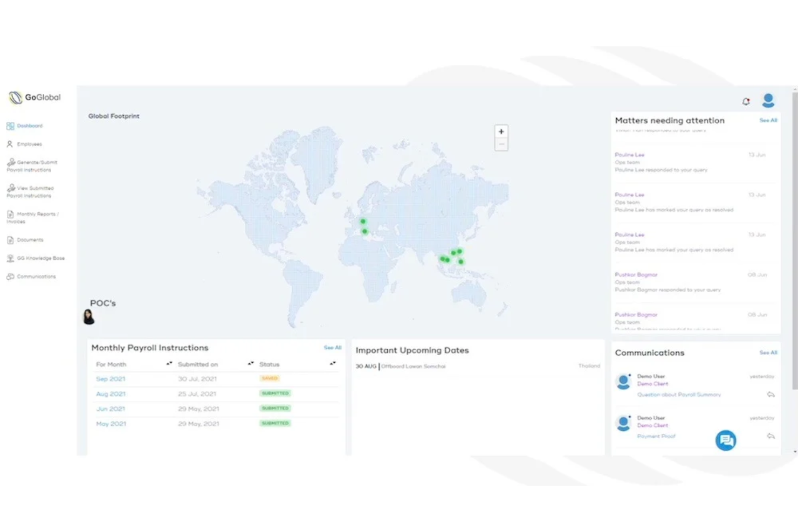See All matters needing attention

click(768, 120)
